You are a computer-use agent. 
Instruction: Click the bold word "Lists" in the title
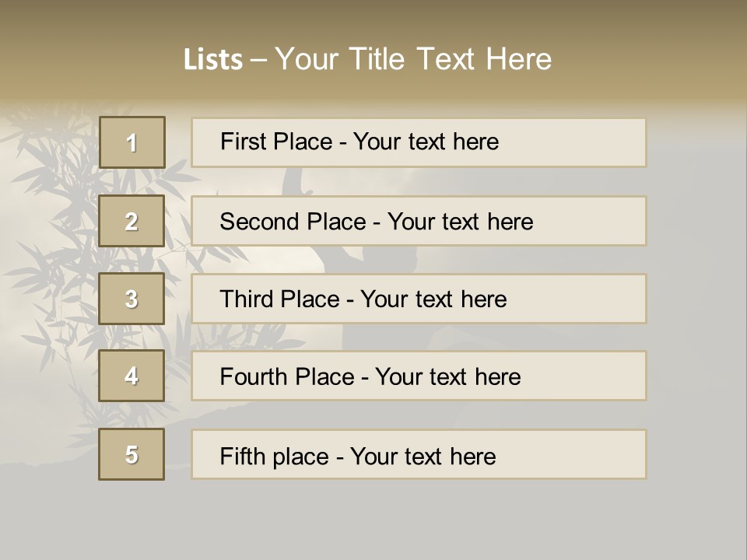(212, 60)
